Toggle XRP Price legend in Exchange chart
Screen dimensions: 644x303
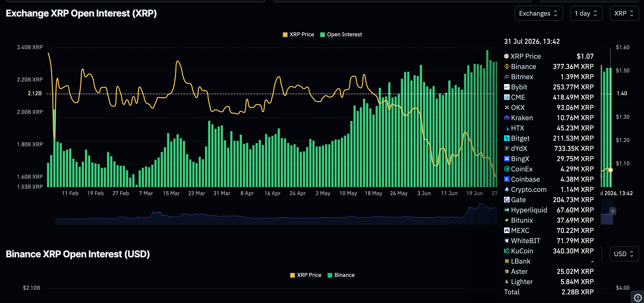coord(298,34)
